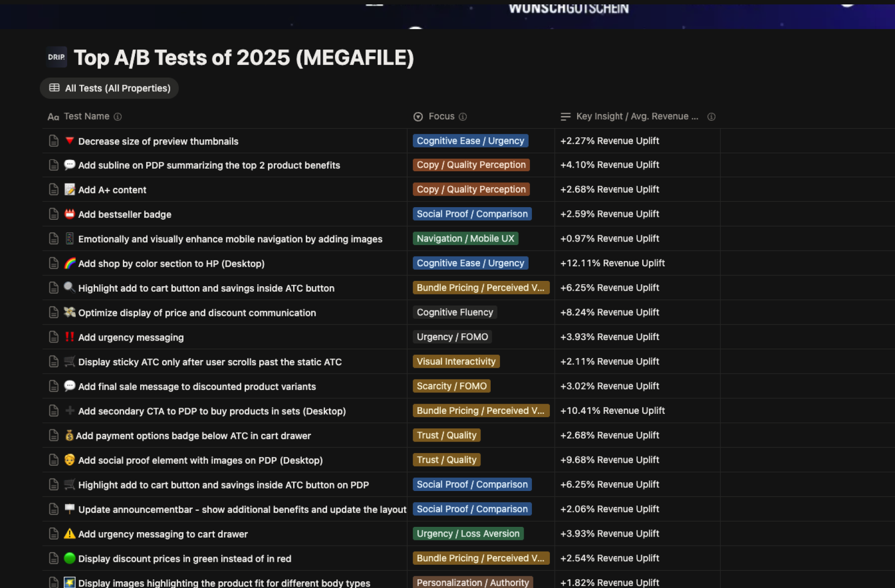Click the +12.11% Revenue Uplift cell
The width and height of the screenshot is (895, 588).
click(x=612, y=263)
